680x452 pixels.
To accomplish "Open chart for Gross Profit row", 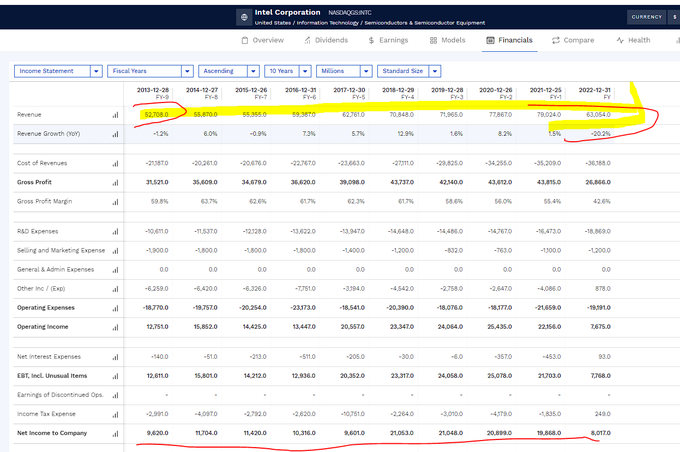I will pyautogui.click(x=115, y=183).
